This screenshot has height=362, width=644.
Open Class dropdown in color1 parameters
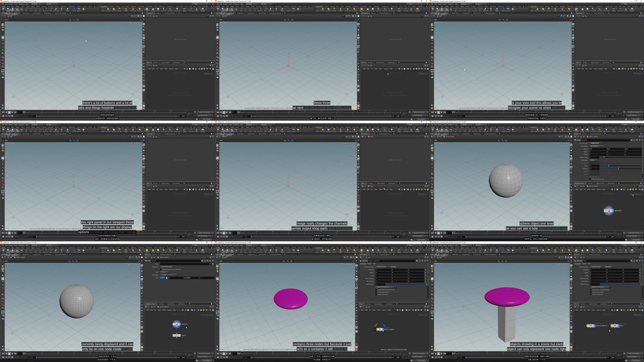(165, 272)
